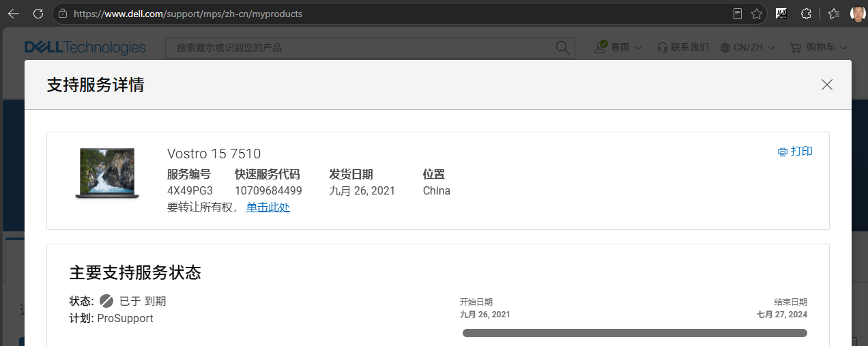The width and height of the screenshot is (868, 346).
Task: Click the expired status icon
Action: click(x=106, y=301)
